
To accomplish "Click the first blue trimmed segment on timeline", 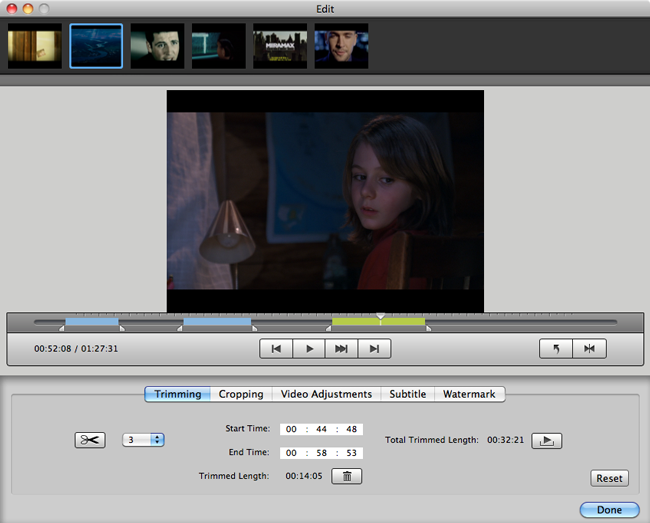I will (x=92, y=322).
